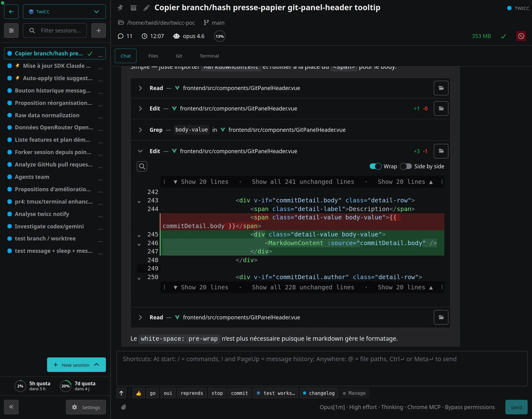This screenshot has height=419, width=532.
Task: Click the New session button
Action: point(72,365)
